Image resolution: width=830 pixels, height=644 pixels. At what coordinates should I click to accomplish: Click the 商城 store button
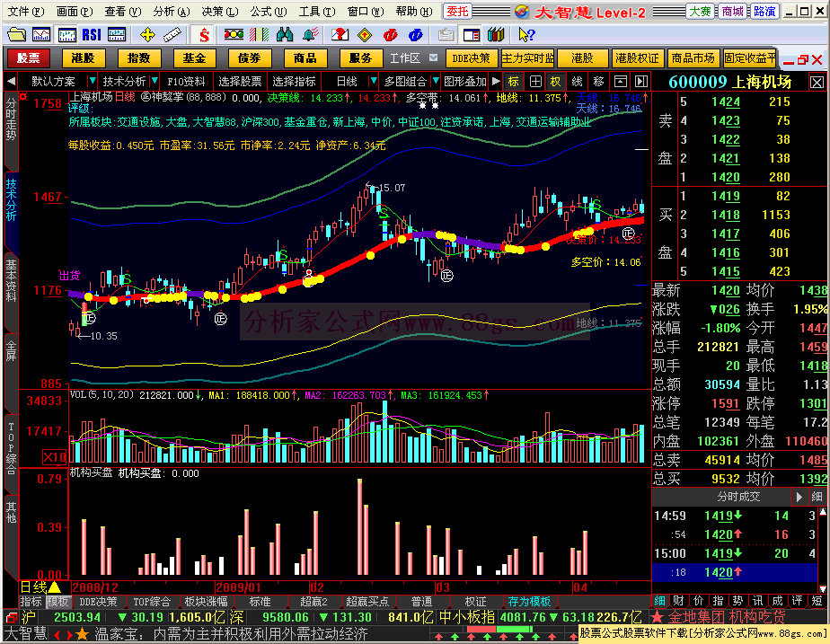click(732, 12)
